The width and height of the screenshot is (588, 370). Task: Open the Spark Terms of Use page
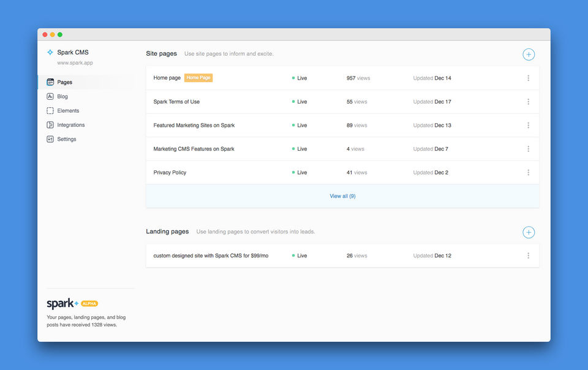[x=176, y=102]
